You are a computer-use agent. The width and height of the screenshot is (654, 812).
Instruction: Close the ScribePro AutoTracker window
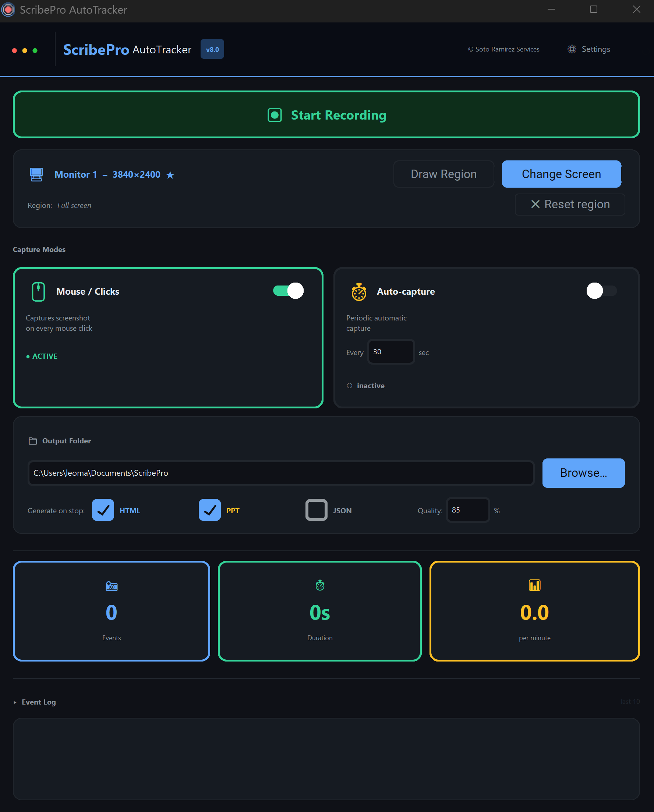point(637,10)
